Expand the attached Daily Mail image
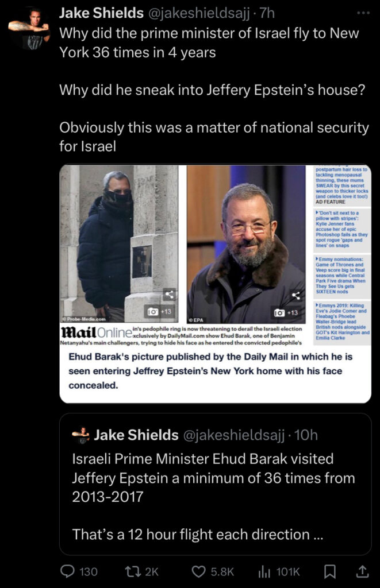Viewport: 380px width, 588px height. (216, 284)
